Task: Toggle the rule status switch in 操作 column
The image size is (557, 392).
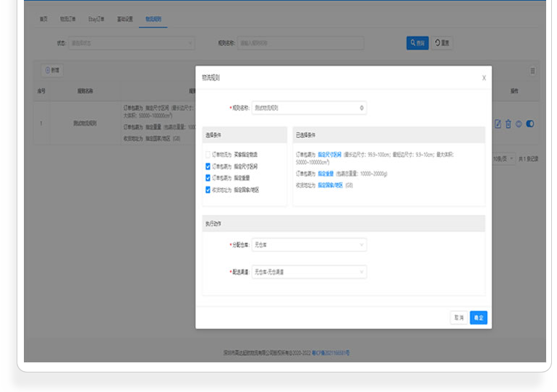Action: 530,124
